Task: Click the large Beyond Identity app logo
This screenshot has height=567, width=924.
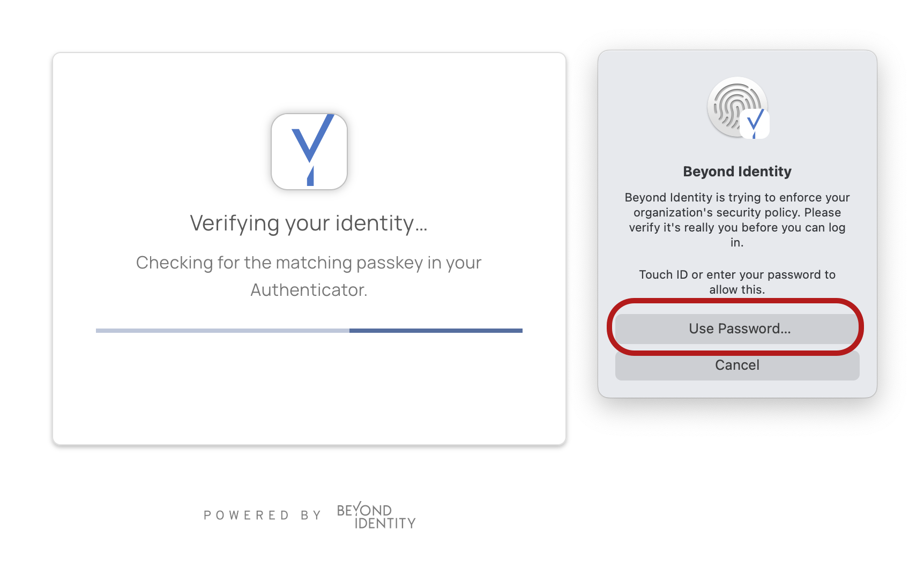Action: (x=309, y=152)
